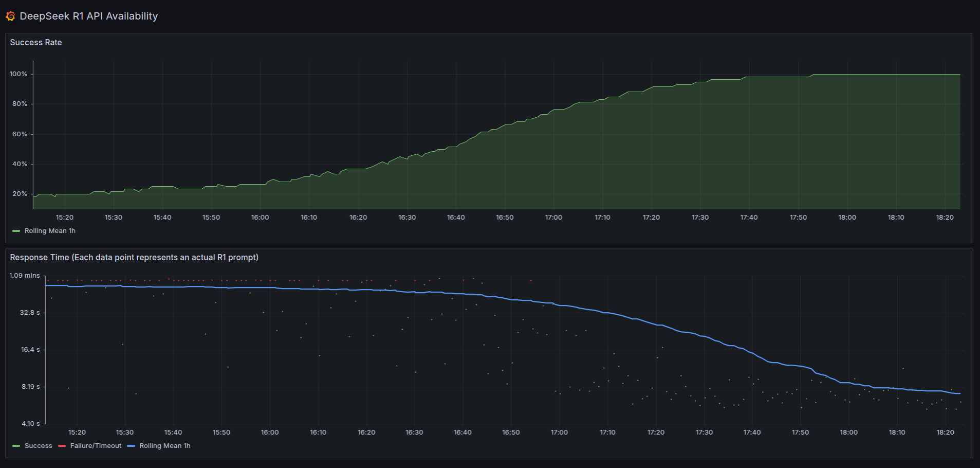Click 17:40 tick on Success Rate time axis

tap(749, 218)
